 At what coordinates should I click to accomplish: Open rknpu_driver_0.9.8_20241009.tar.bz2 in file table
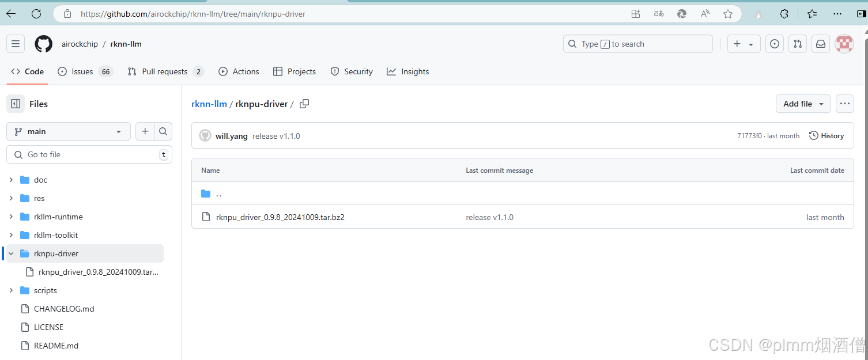(x=280, y=217)
